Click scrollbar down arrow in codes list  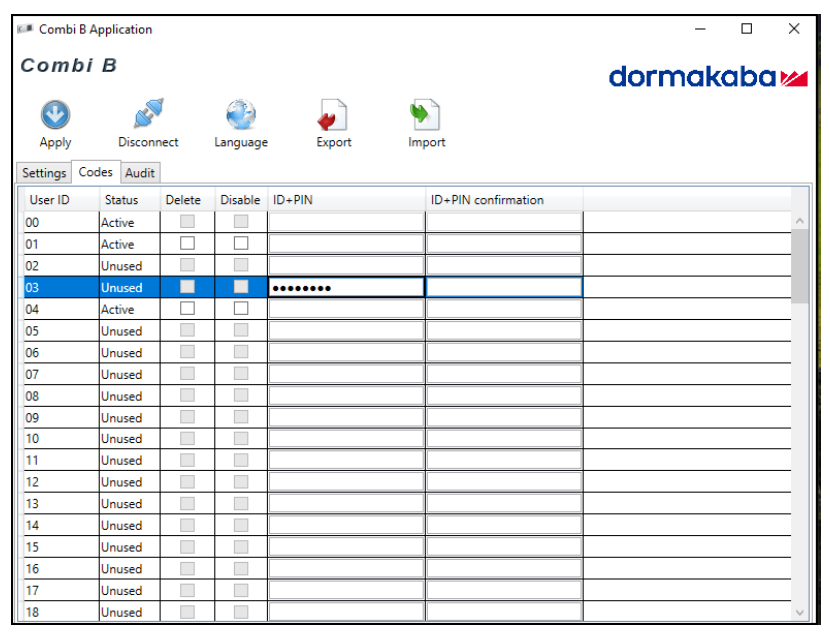click(x=799, y=611)
